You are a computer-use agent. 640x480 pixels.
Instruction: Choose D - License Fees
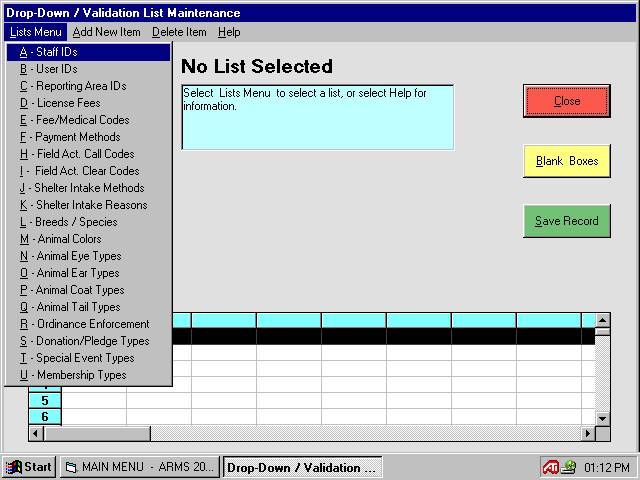pyautogui.click(x=89, y=103)
